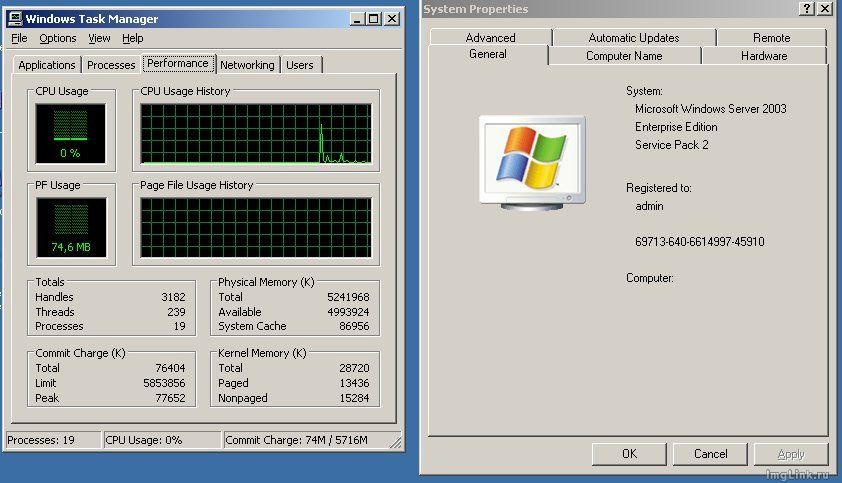Click Commit Charge Total 76404
This screenshot has height=483, width=842.
click(170, 368)
